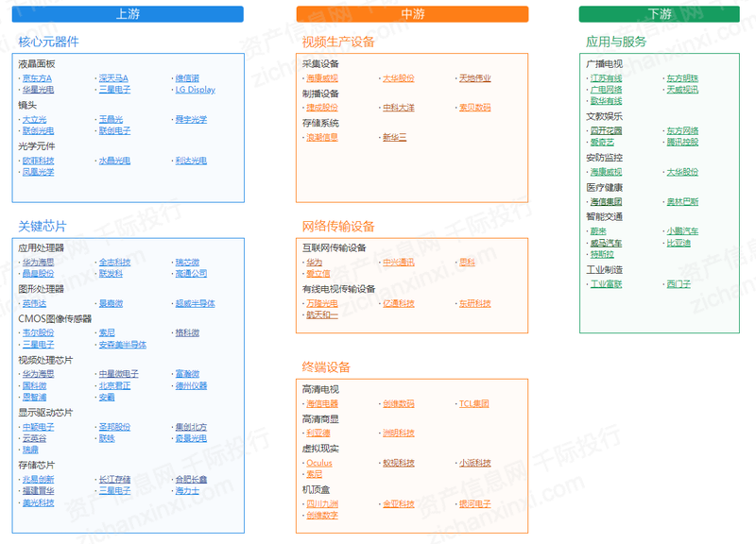
Task: Open the 中兴通讯 link
Action: click(x=399, y=263)
